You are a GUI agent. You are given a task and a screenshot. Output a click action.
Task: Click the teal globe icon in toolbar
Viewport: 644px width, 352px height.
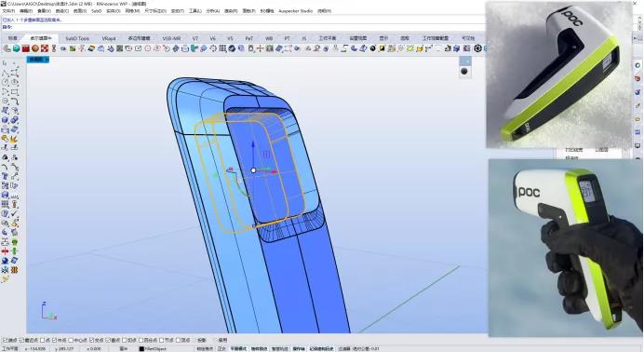click(x=17, y=48)
